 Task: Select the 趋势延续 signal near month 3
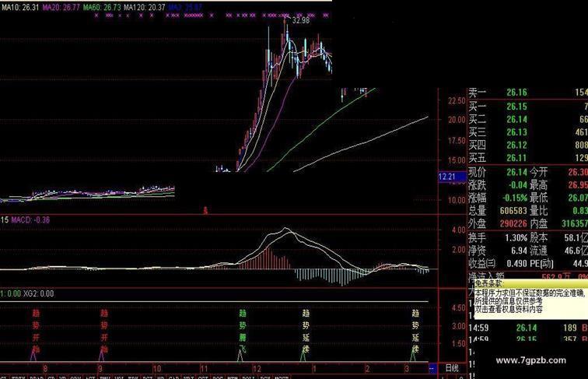pos(415,331)
